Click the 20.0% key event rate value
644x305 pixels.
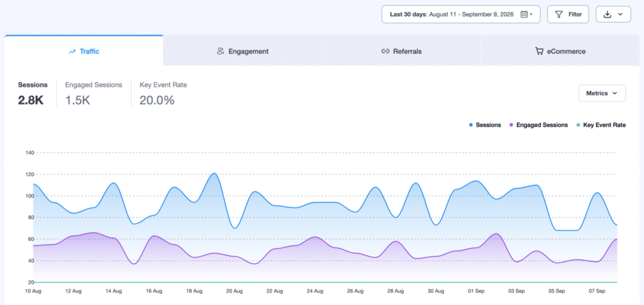pyautogui.click(x=157, y=100)
